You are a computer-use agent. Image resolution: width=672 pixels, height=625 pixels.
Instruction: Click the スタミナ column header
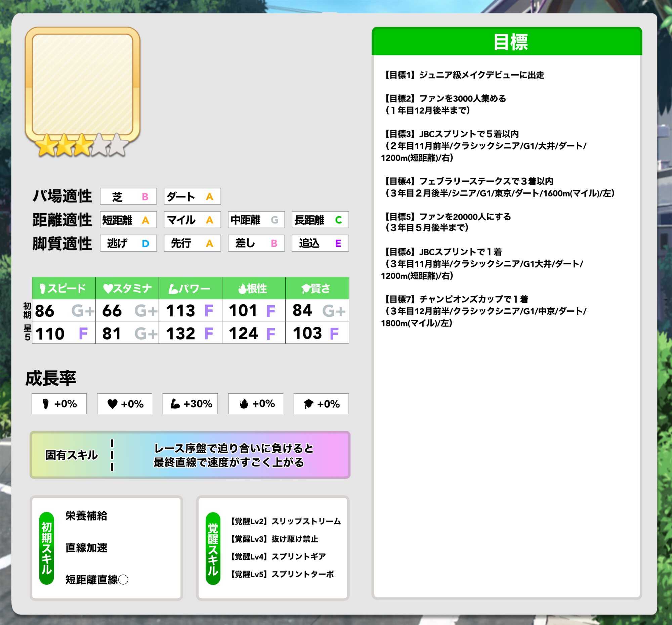(127, 288)
